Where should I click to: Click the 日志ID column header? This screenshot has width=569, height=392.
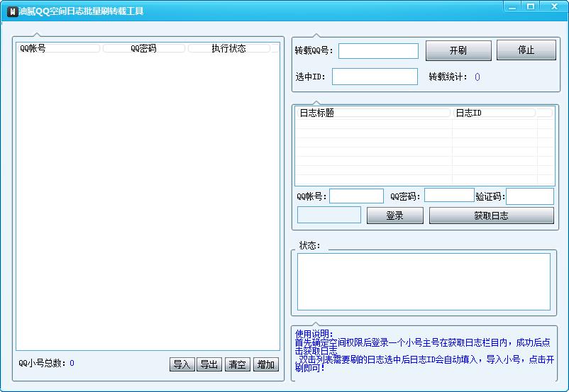coord(494,113)
